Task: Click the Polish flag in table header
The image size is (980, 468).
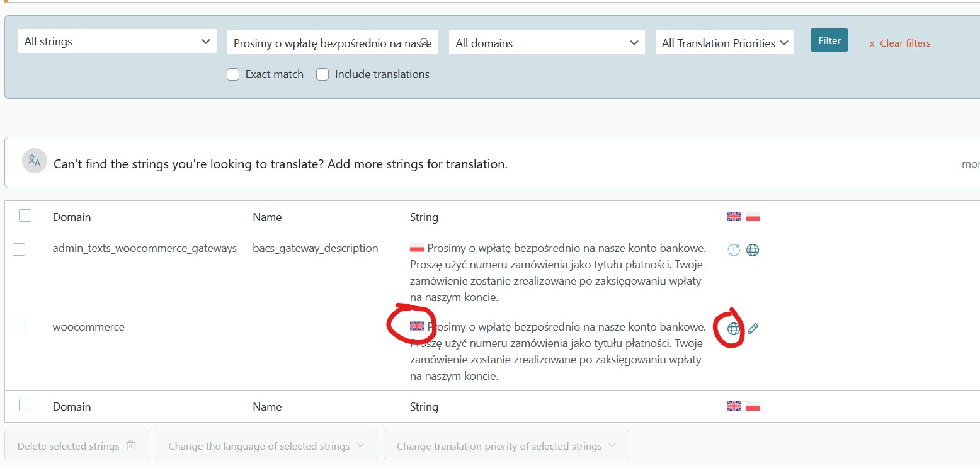Action: click(753, 217)
